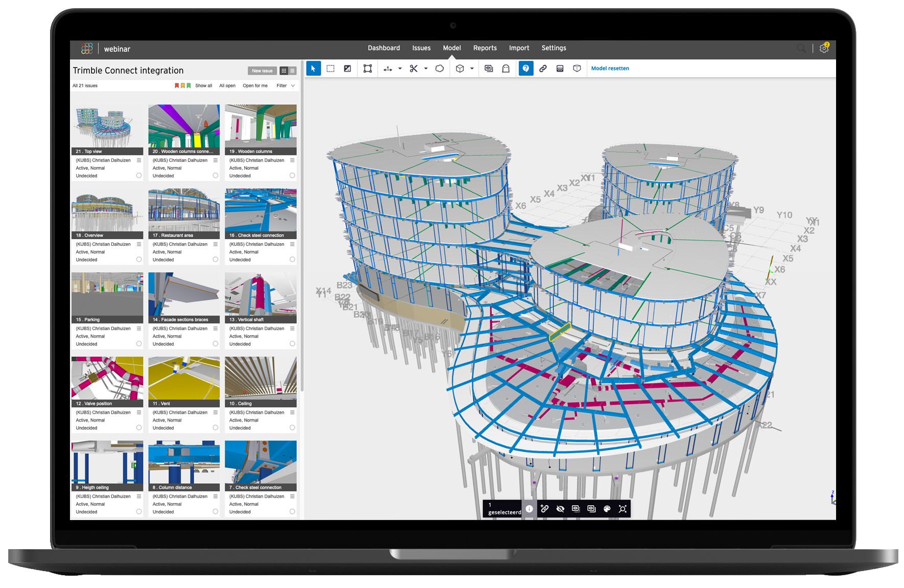Click the chain link icon in toolbar
Screen dimensions: 904x588
point(543,68)
